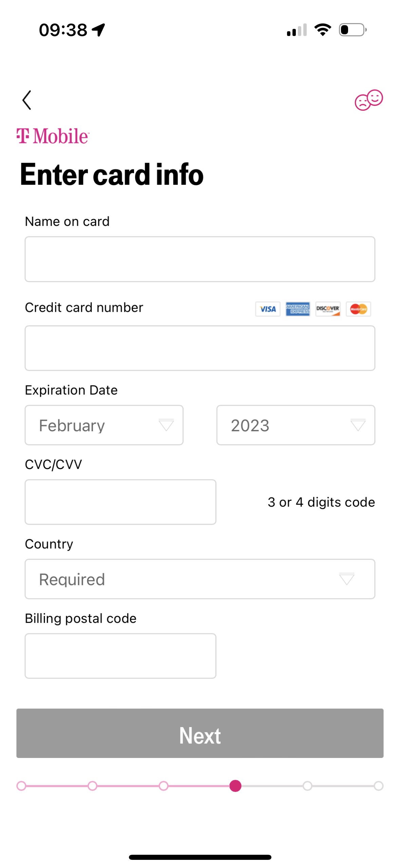Image resolution: width=400 pixels, height=868 pixels.
Task: Focus the Name on card field
Action: coord(200,259)
